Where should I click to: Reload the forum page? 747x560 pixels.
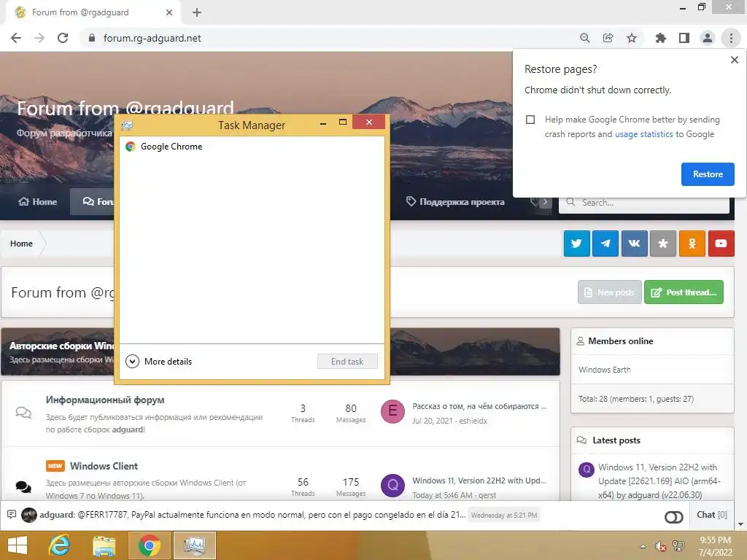[x=63, y=38]
